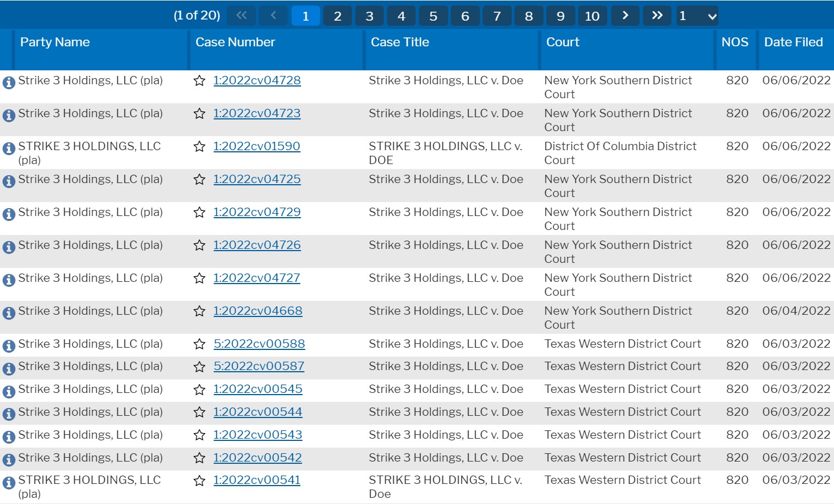
Task: Open info icon for case 1:2022cv04723
Action: pyautogui.click(x=9, y=116)
